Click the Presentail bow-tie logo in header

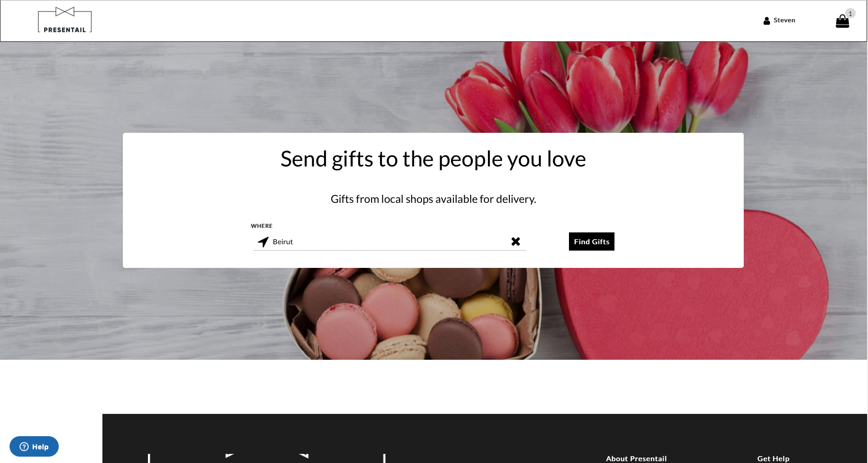click(x=65, y=20)
